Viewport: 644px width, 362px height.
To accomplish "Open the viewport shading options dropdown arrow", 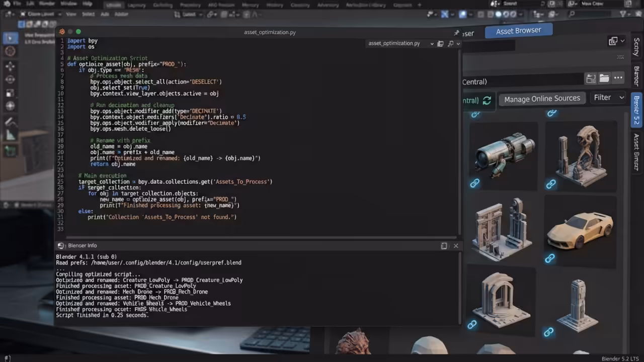I will point(521,14).
